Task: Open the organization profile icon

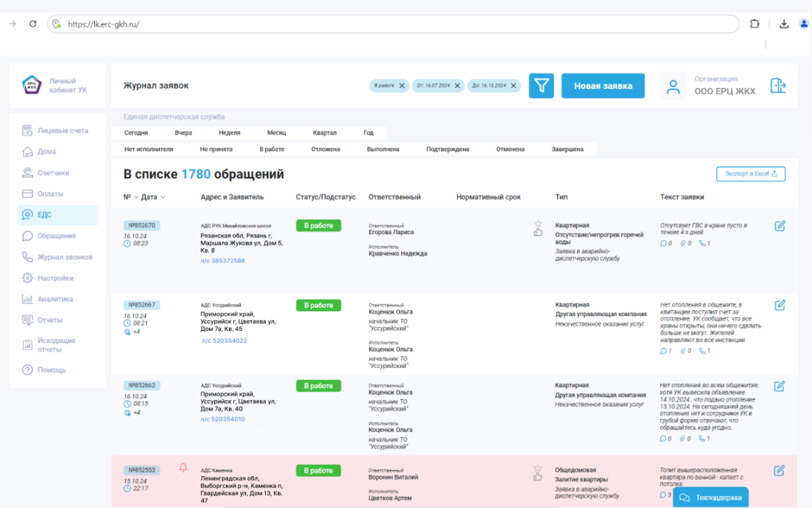Action: point(673,86)
